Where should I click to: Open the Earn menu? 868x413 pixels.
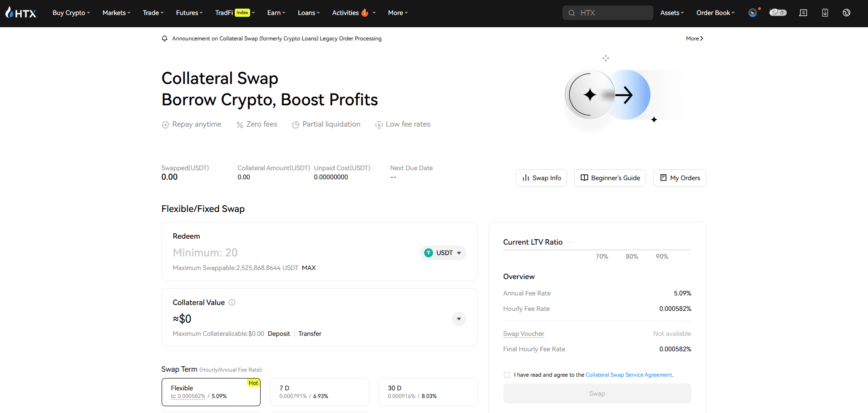pos(276,13)
